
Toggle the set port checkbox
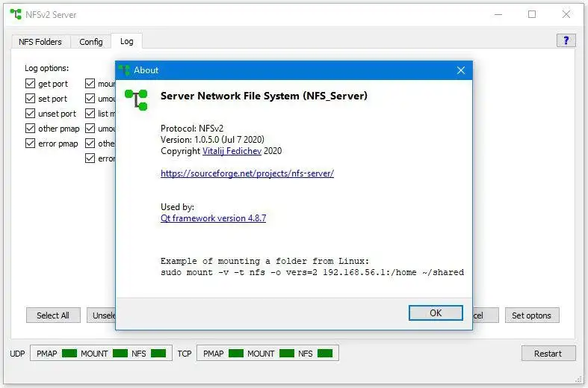coord(31,99)
